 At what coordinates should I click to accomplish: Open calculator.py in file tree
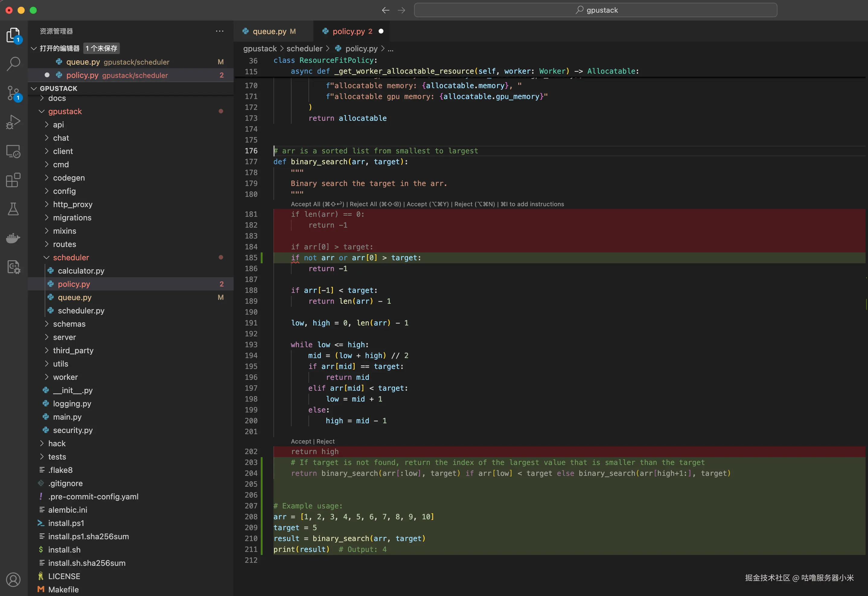point(81,271)
